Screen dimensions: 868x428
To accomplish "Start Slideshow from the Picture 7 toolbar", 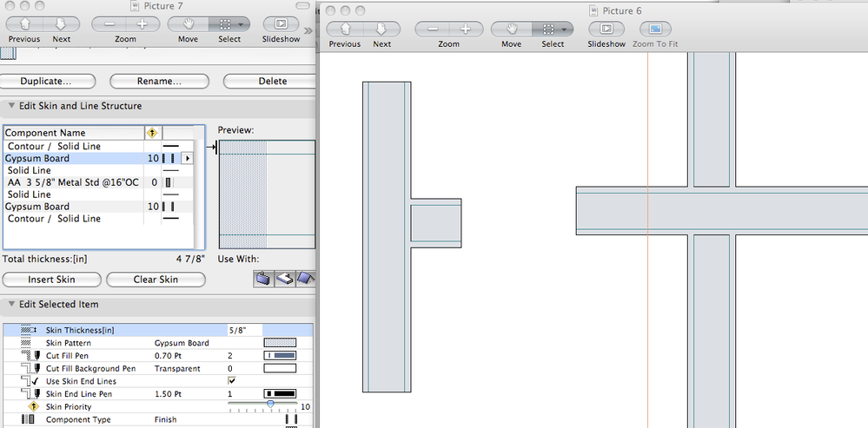I will (x=282, y=24).
